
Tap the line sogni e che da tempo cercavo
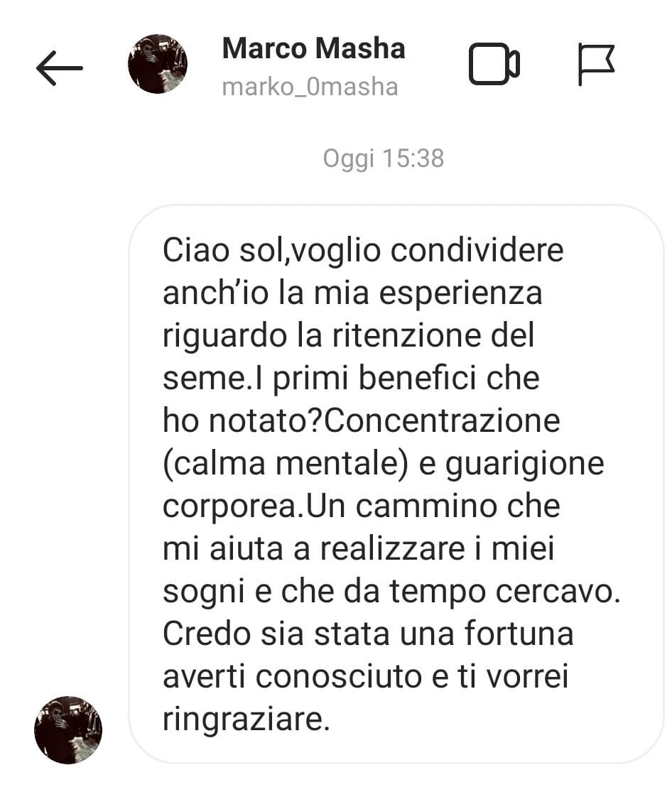pos(391,592)
